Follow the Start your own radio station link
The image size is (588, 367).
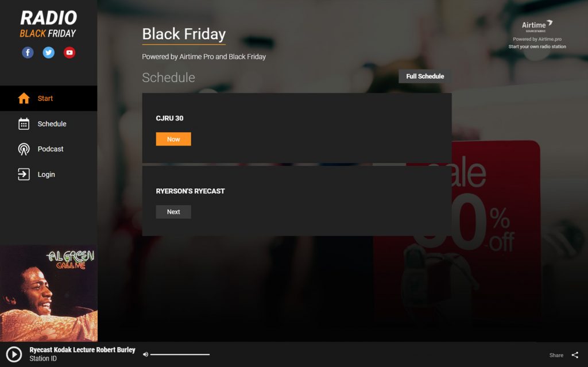click(537, 47)
